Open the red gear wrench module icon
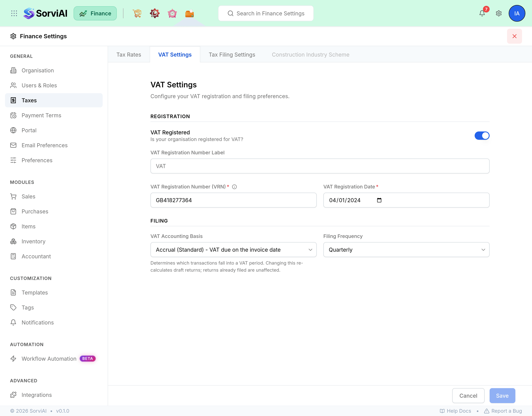The height and width of the screenshot is (416, 532). pyautogui.click(x=155, y=13)
